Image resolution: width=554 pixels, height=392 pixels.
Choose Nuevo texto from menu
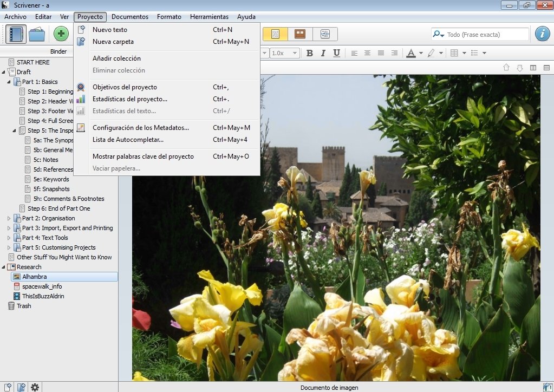167,30
